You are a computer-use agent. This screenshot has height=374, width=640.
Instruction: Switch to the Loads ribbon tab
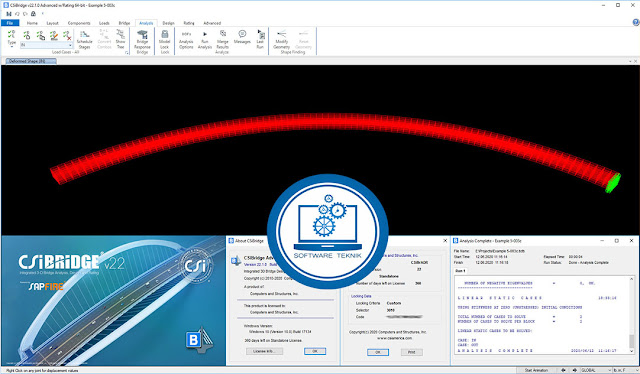[x=104, y=23]
